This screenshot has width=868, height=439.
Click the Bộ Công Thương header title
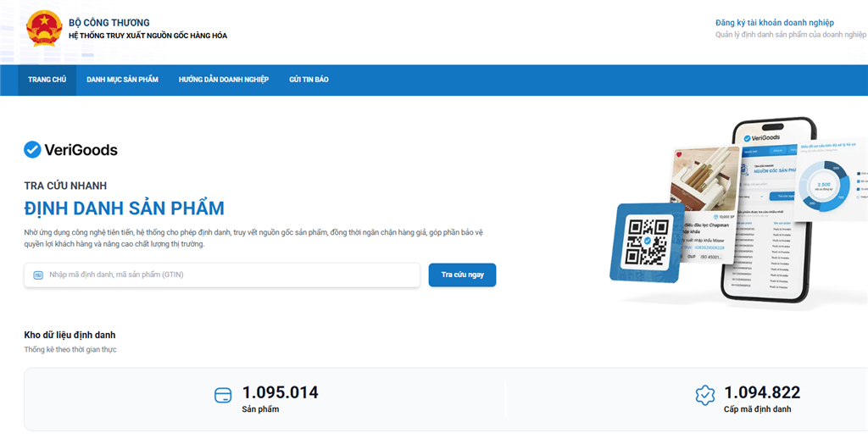109,23
